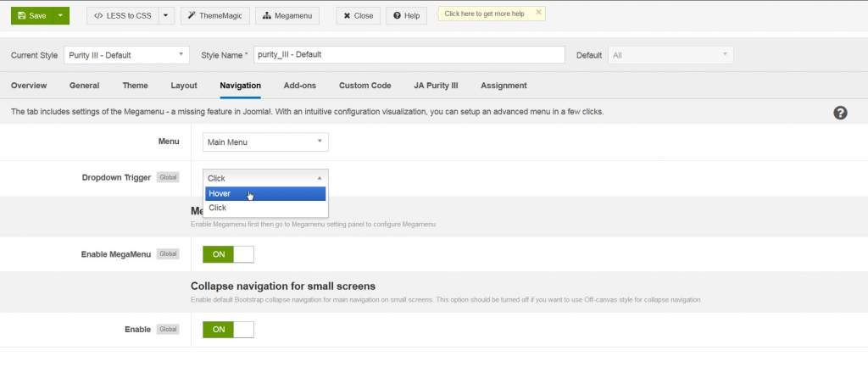Viewport: 868px width, 367px height.
Task: Open the JA Purity III tab
Action: (x=437, y=86)
